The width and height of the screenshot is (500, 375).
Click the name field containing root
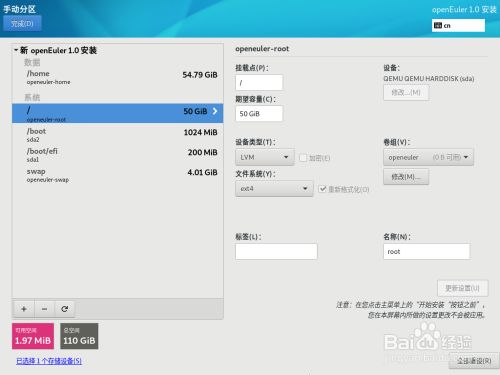pyautogui.click(x=427, y=251)
